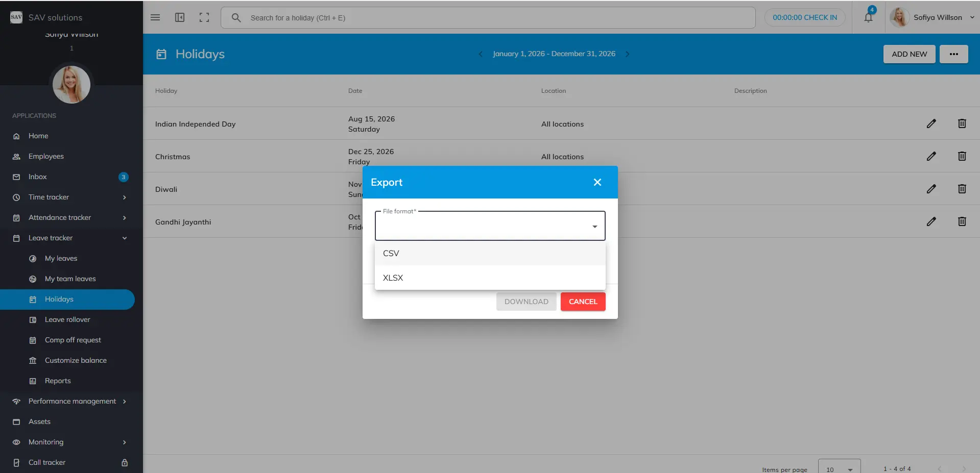Click the sidebar layout toggle icon
The height and width of the screenshot is (473, 980).
coord(180,17)
